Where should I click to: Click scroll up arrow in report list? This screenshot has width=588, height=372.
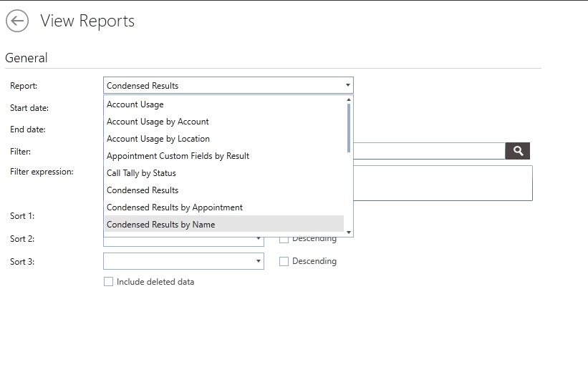click(x=349, y=99)
